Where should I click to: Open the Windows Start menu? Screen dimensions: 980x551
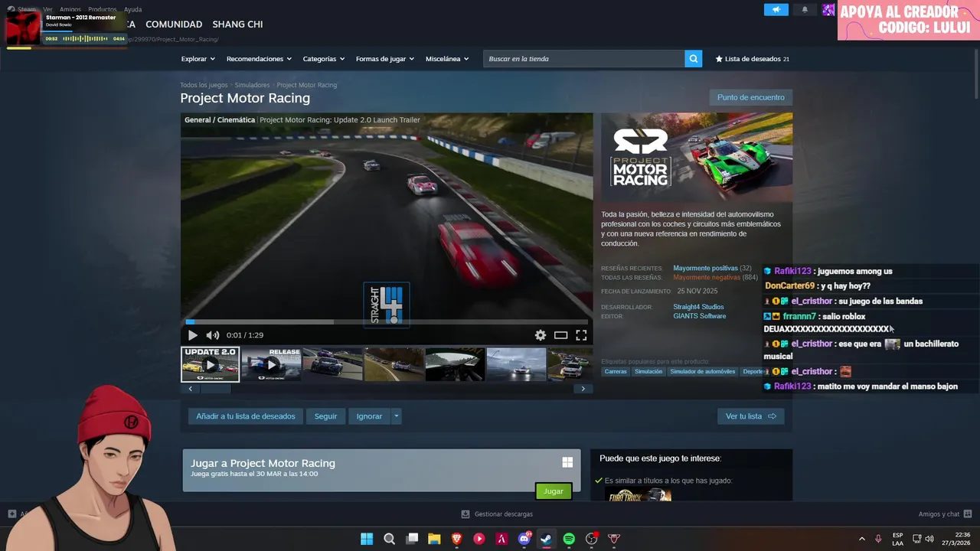(367, 539)
